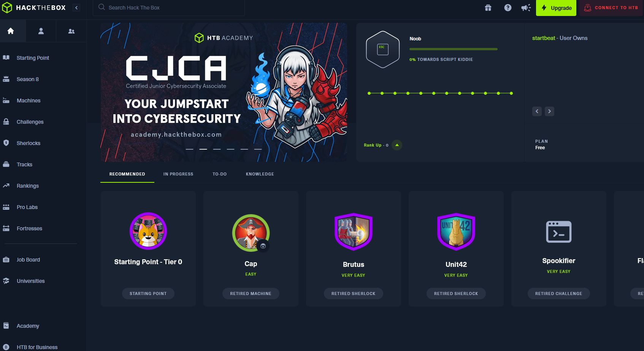Open Challenges in the sidebar
The height and width of the screenshot is (351, 644).
pyautogui.click(x=30, y=122)
